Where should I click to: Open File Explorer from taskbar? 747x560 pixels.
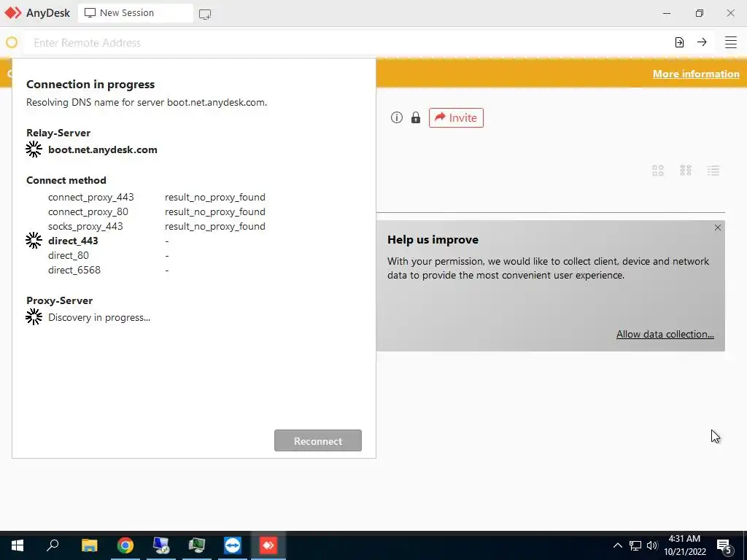pos(89,545)
